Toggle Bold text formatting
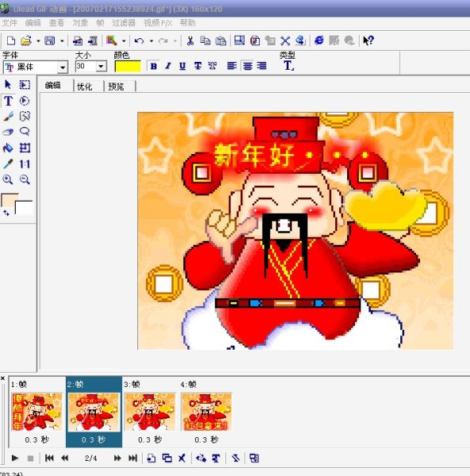The height and width of the screenshot is (476, 470). point(154,66)
